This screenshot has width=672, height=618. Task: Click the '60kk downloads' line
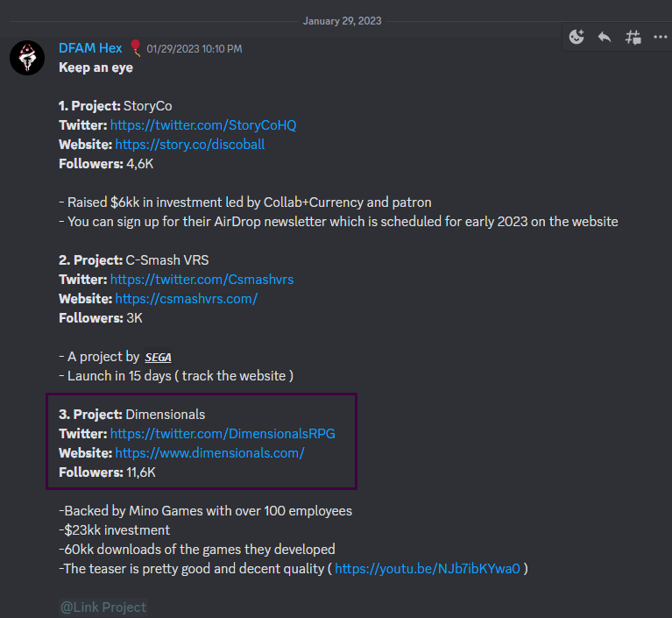click(197, 550)
